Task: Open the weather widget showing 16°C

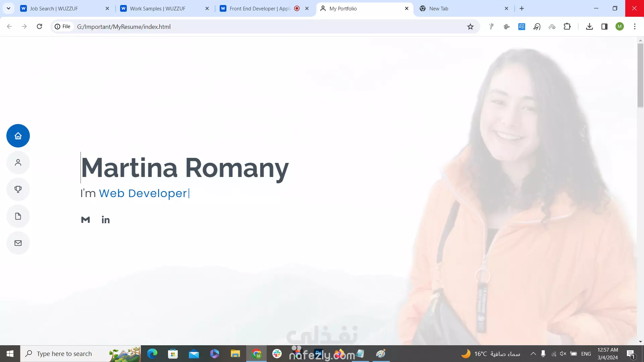Action: (491, 354)
